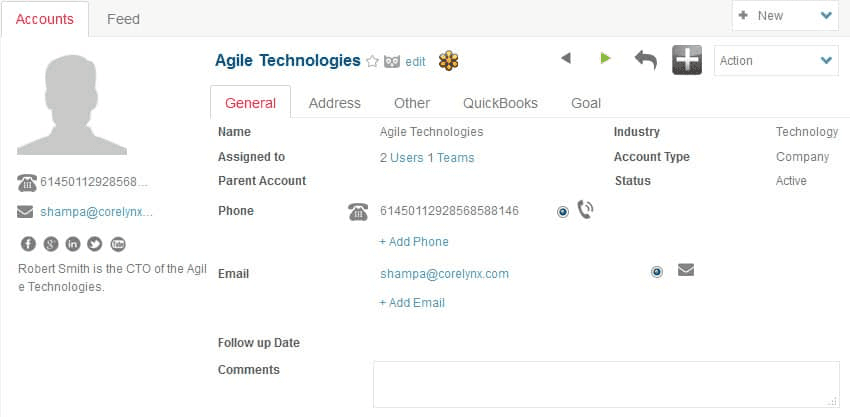
Task: Click the call phone icon
Action: click(x=586, y=210)
